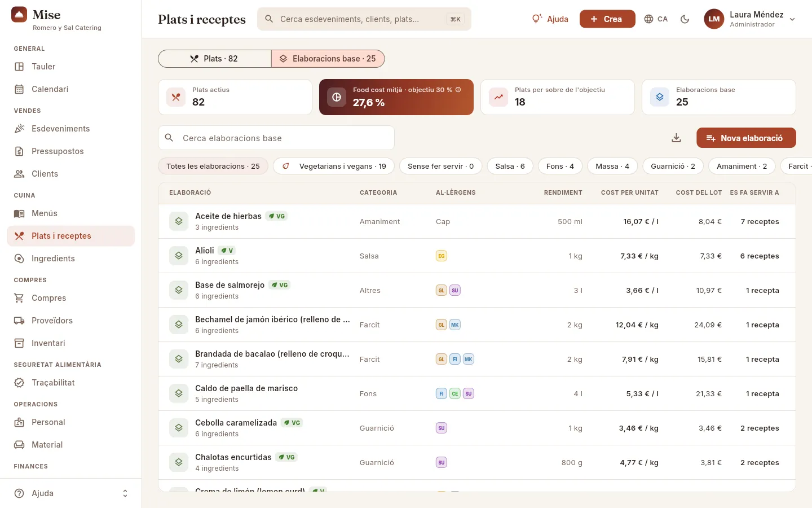The width and height of the screenshot is (812, 508).
Task: Click the Personal sidebar icon
Action: 19,422
